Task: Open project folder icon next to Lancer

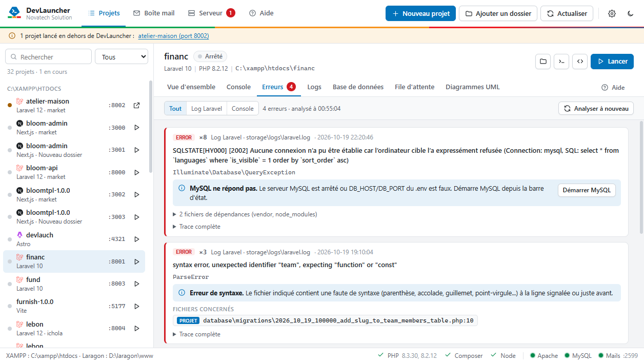Action: pos(543,62)
